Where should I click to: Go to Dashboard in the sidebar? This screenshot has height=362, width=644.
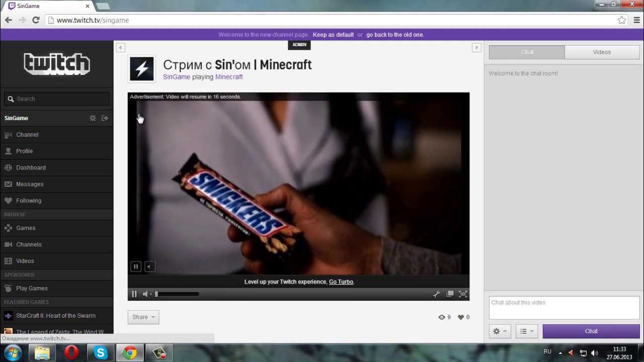pyautogui.click(x=56, y=167)
